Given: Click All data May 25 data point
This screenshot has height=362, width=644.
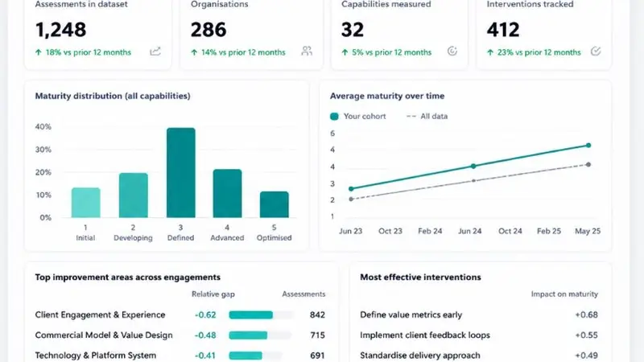Looking at the screenshot, I should 588,165.
